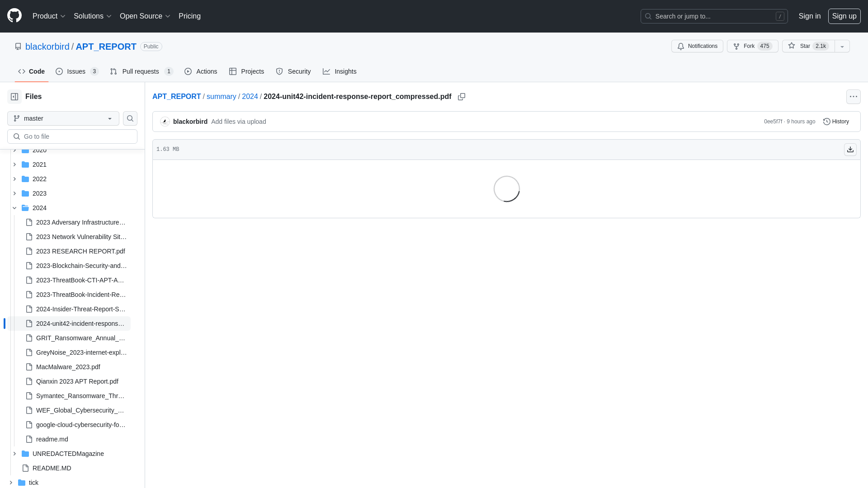Open the Add files via upload commit message

238,122
